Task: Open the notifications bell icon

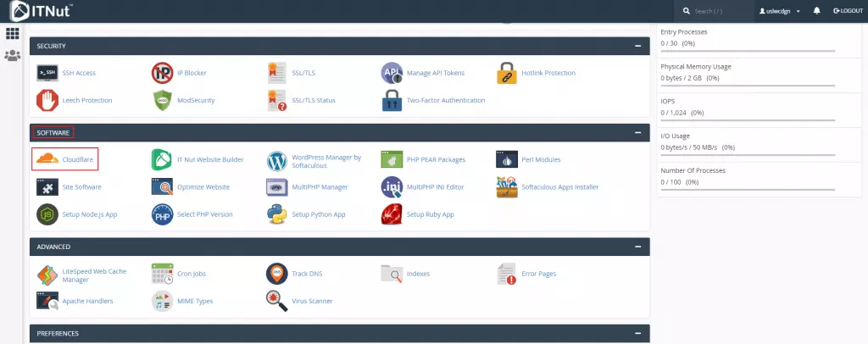Action: (x=816, y=11)
